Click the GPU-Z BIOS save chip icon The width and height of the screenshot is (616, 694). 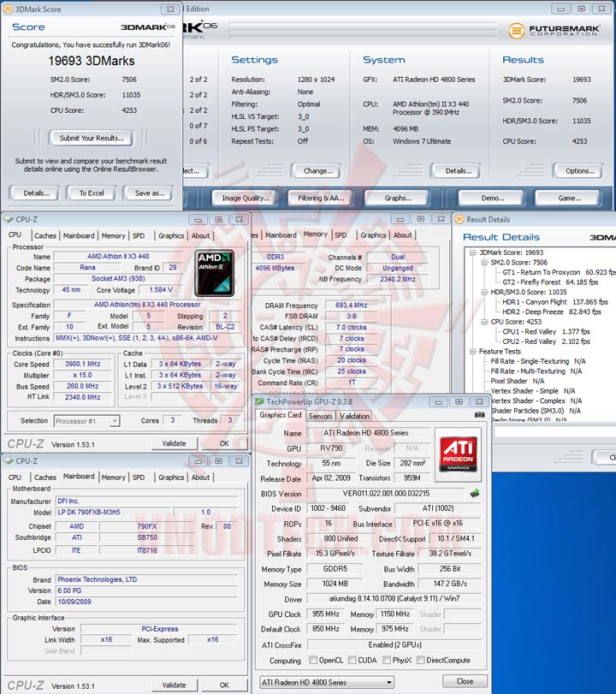tap(475, 493)
